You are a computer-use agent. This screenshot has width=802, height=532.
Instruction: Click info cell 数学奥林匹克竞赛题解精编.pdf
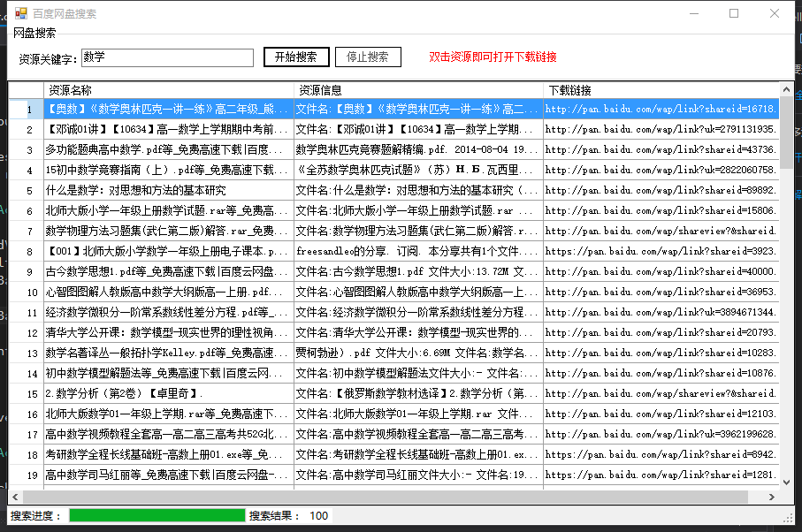click(x=418, y=149)
